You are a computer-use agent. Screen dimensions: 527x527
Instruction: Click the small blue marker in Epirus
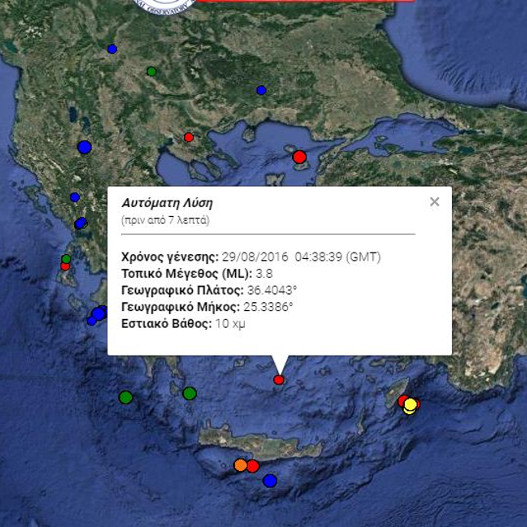pos(75,197)
